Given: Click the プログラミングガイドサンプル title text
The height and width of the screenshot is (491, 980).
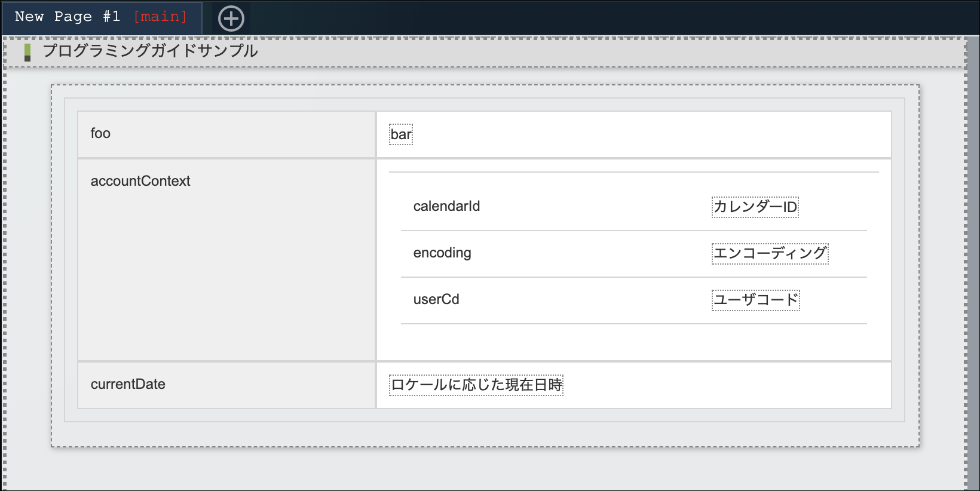Looking at the screenshot, I should (150, 51).
